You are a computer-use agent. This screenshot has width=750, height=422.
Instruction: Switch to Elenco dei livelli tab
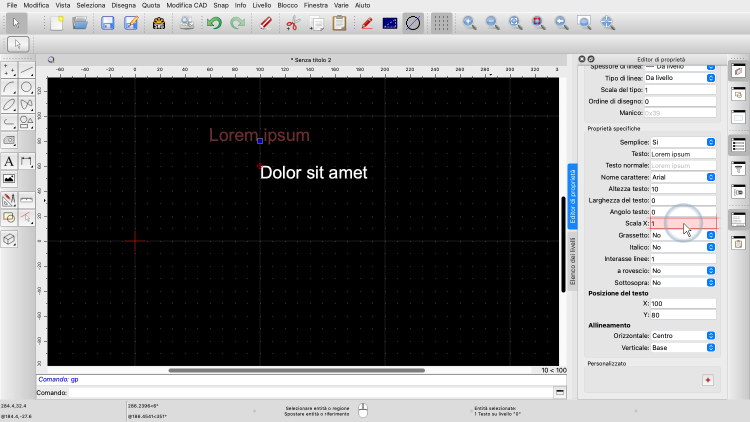pyautogui.click(x=573, y=260)
